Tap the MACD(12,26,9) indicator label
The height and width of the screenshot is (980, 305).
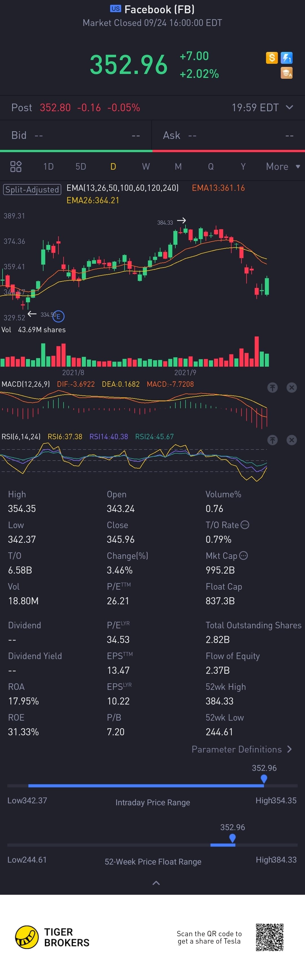coord(25,384)
